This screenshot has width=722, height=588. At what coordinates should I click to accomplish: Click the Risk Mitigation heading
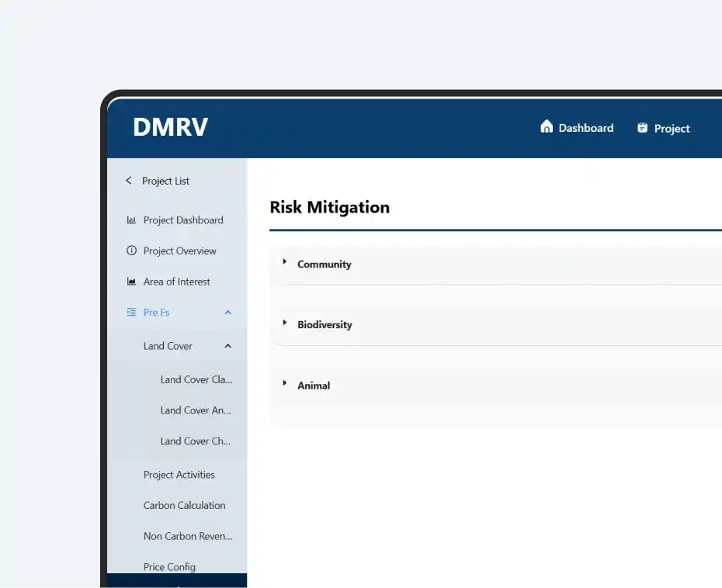pos(330,207)
